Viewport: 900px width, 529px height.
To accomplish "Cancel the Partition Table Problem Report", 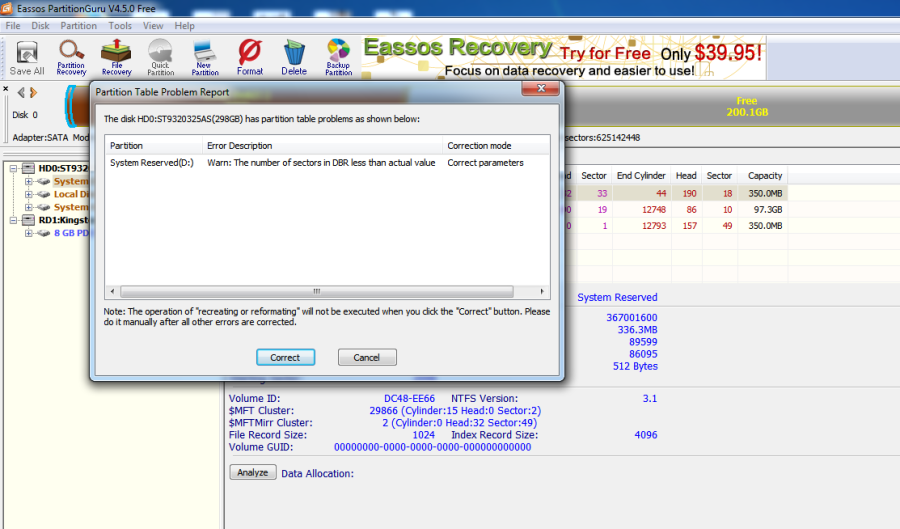I will coord(367,357).
